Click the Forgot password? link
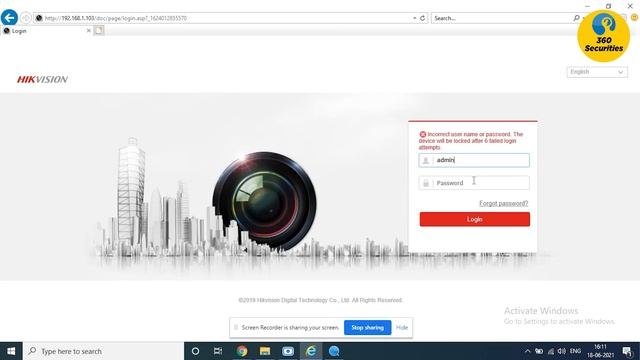 pyautogui.click(x=503, y=203)
